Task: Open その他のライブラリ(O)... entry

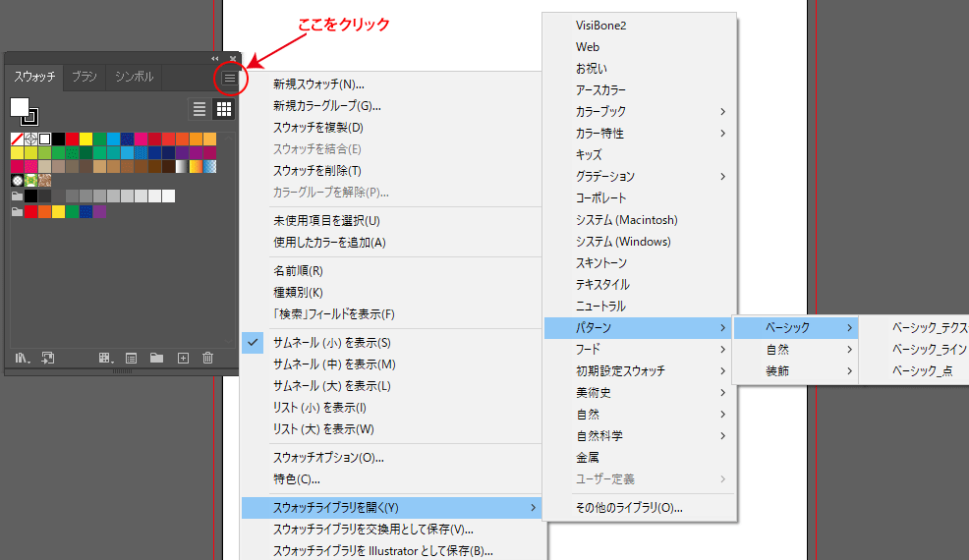Action: (x=629, y=508)
